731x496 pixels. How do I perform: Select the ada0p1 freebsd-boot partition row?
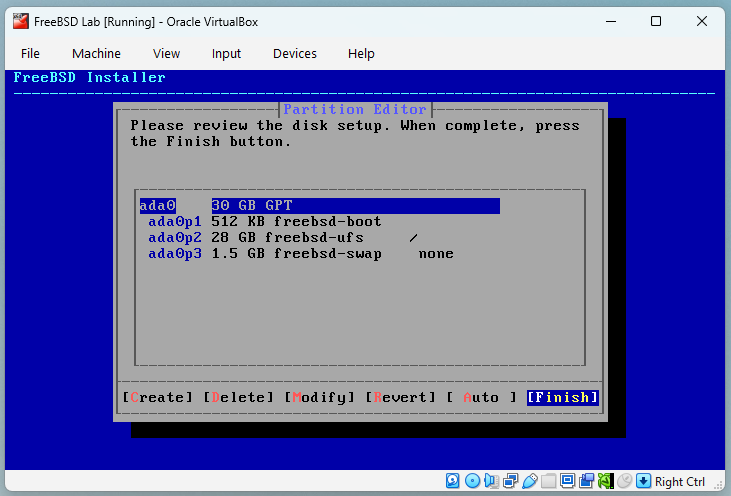pos(265,221)
